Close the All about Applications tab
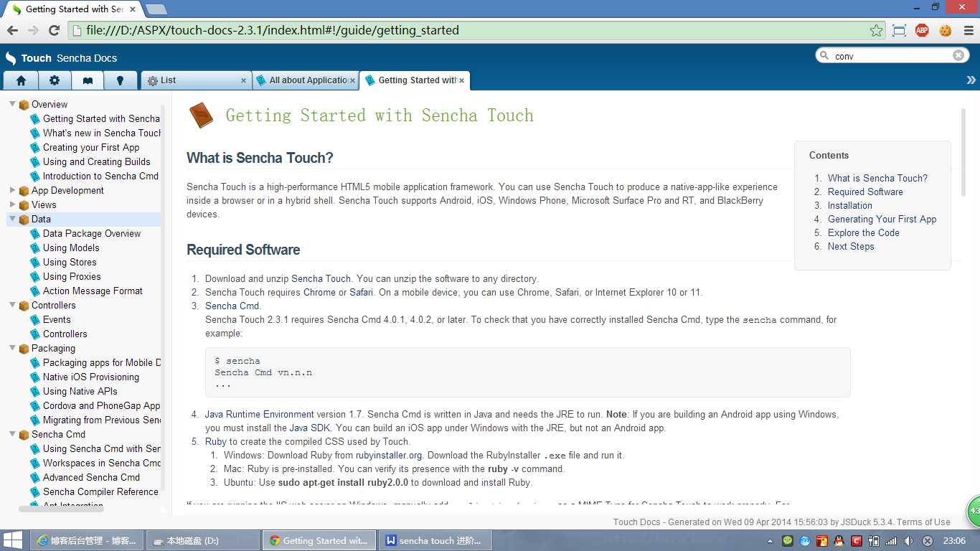The width and height of the screenshot is (980, 551). click(352, 80)
